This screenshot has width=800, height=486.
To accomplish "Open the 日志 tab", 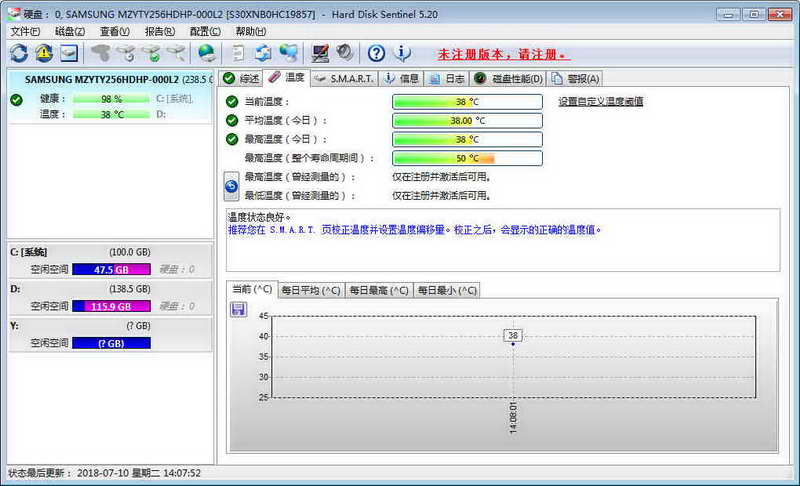I will point(446,79).
